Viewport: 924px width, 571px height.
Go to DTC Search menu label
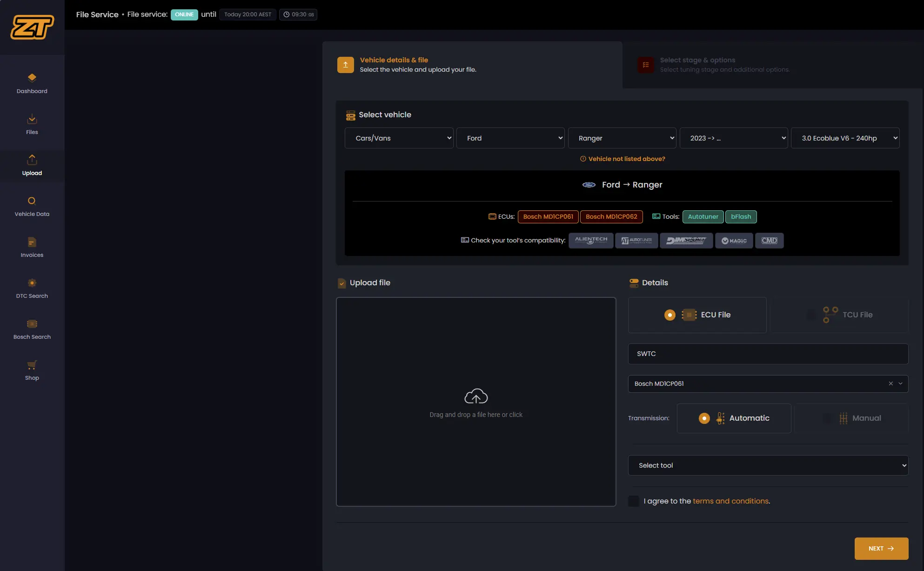coord(32,296)
